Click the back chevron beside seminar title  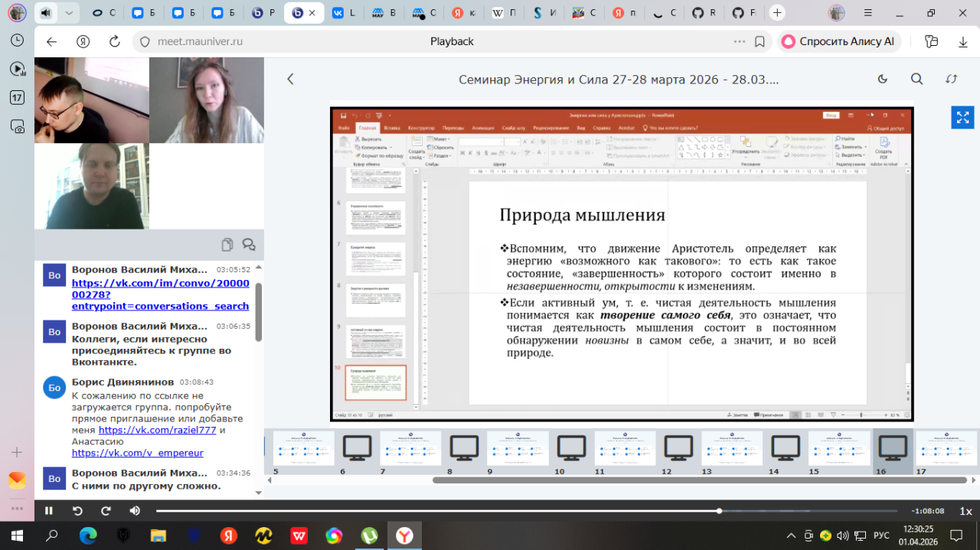tap(290, 79)
